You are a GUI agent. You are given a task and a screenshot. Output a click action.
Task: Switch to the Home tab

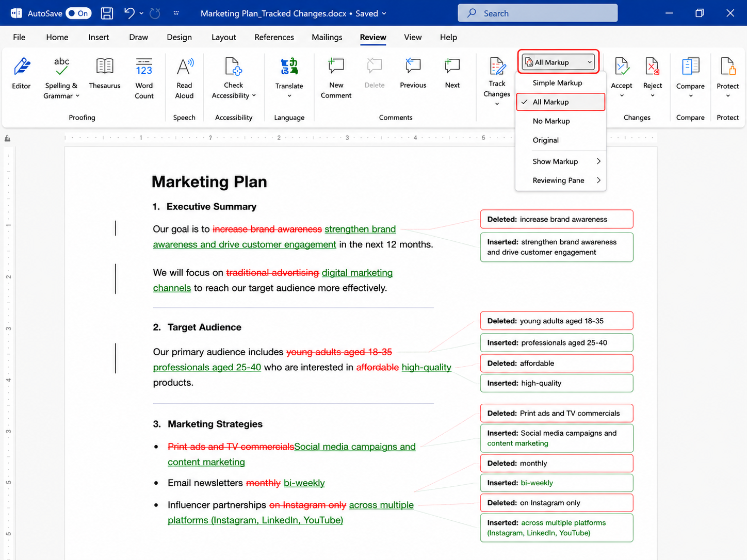pos(57,37)
